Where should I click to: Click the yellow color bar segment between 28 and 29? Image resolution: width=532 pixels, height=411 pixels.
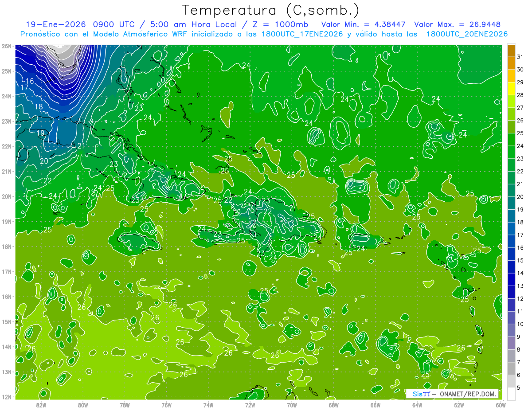[x=511, y=89]
